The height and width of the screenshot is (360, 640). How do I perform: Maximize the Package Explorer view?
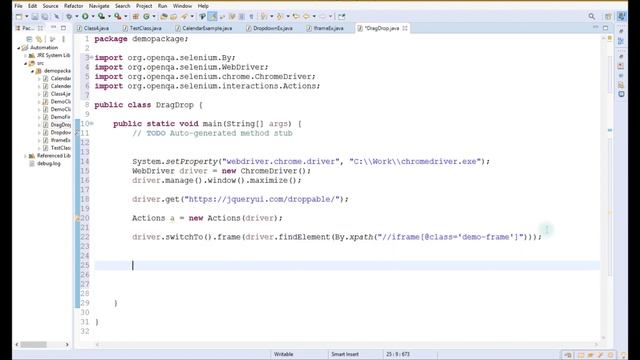pyautogui.click(x=63, y=28)
